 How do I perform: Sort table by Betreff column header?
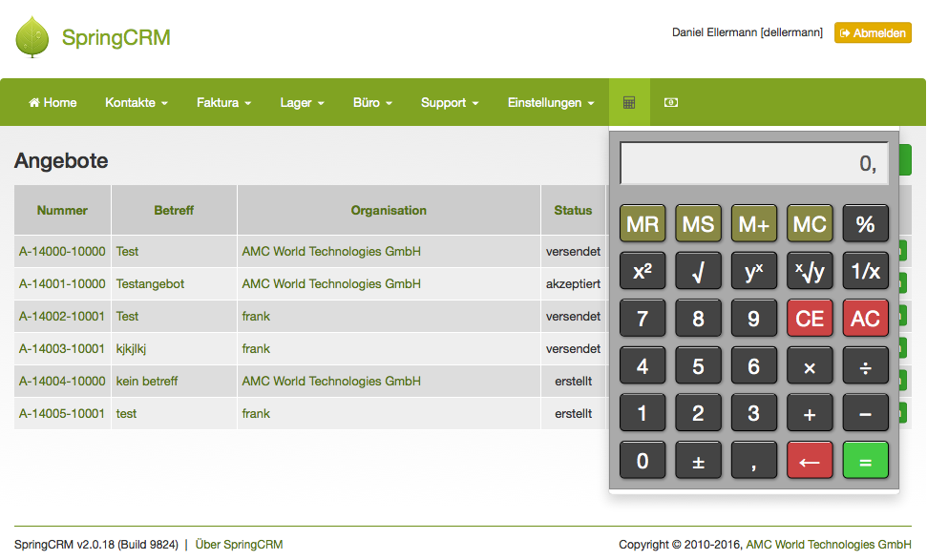174,210
